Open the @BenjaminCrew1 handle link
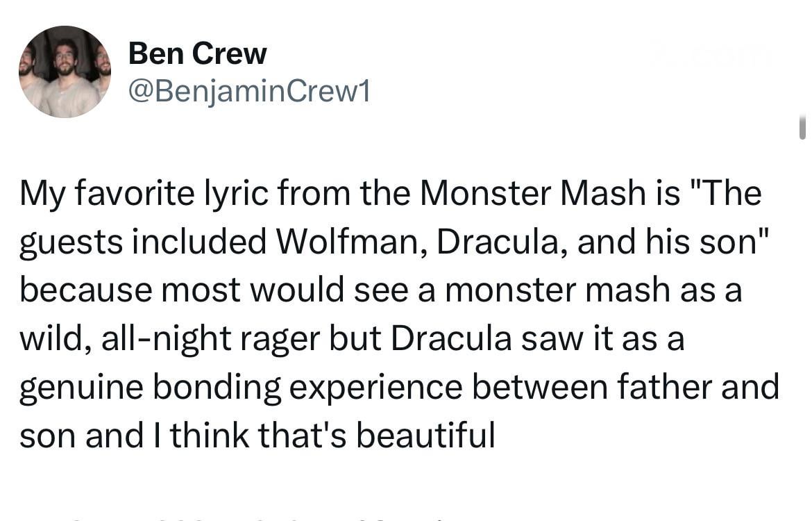Screen dimensions: 812x521 248,91
